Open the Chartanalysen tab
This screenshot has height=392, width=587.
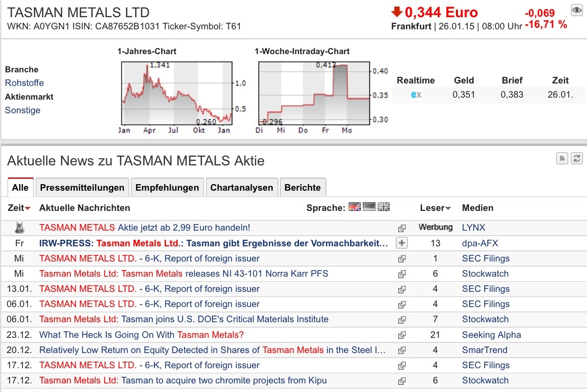241,187
